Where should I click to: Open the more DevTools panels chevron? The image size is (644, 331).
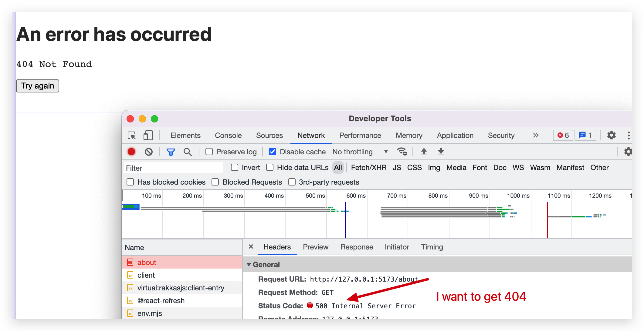(536, 135)
